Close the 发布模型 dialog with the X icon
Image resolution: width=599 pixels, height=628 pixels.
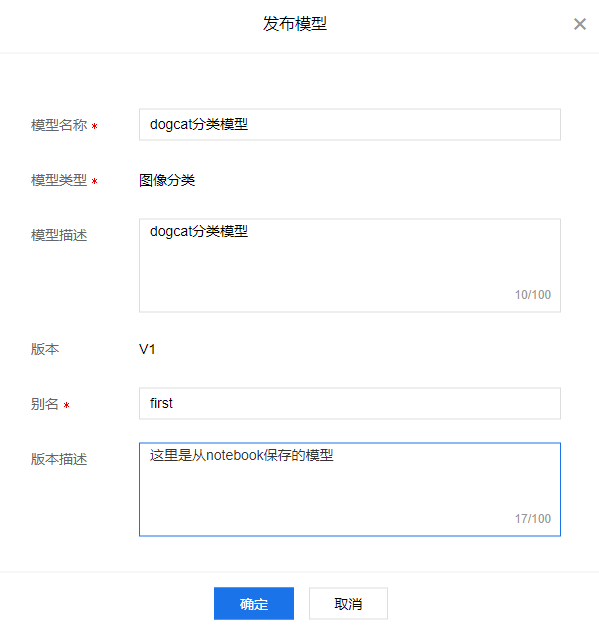(x=579, y=24)
